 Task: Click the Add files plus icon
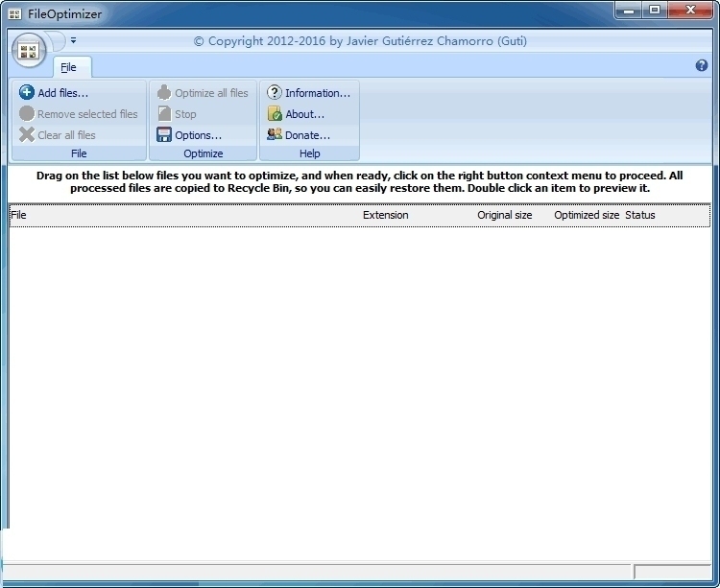pyautogui.click(x=27, y=92)
